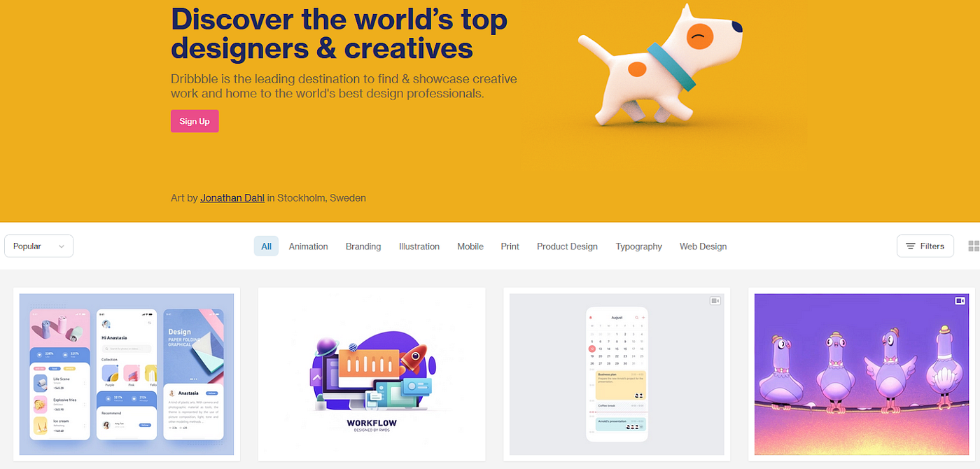Click the chevron arrow in Popular dropdown
Viewport: 980px width, 469px height.
click(62, 246)
